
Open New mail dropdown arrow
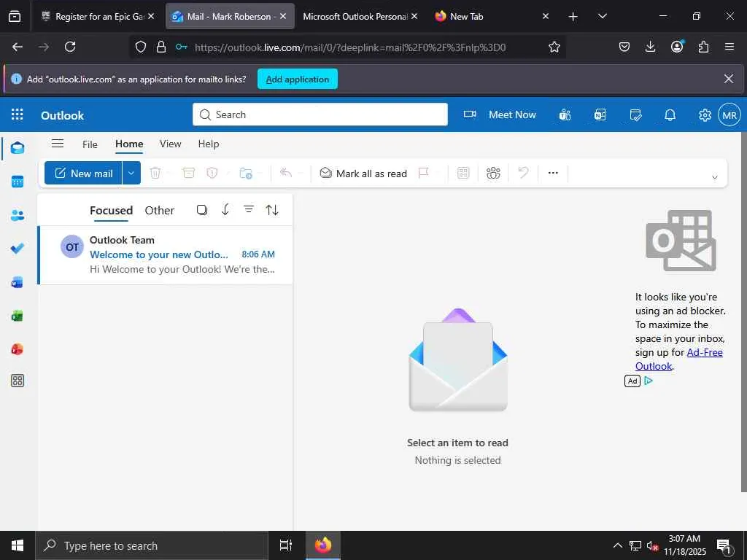coord(131,173)
